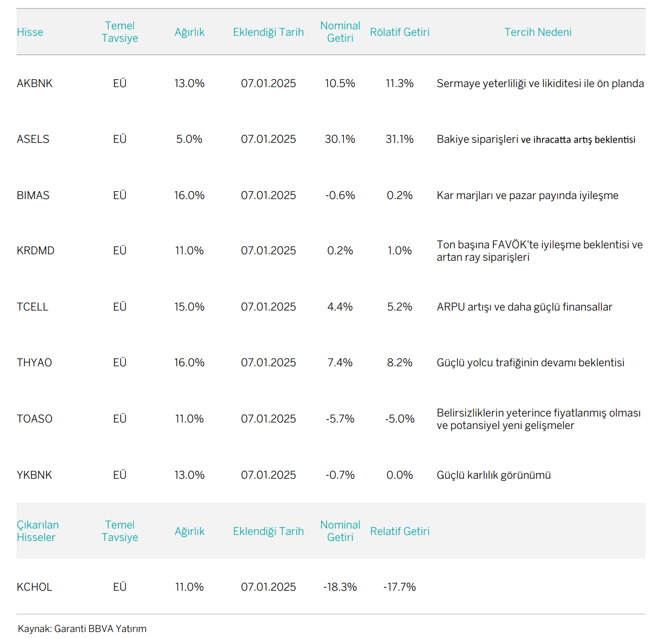Click the Rölatif Getiri column header

coord(400,32)
